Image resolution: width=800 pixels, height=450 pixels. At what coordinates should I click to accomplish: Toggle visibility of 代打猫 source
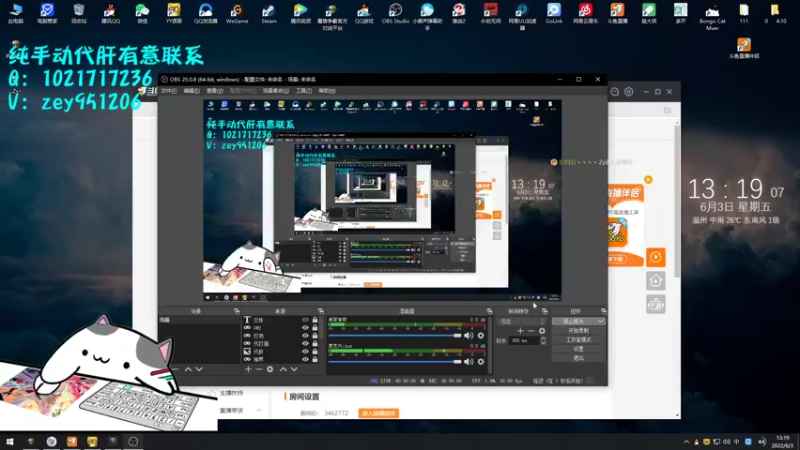tap(305, 343)
